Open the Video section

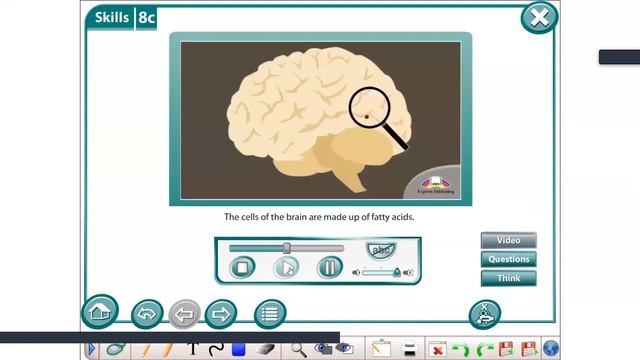click(x=509, y=240)
